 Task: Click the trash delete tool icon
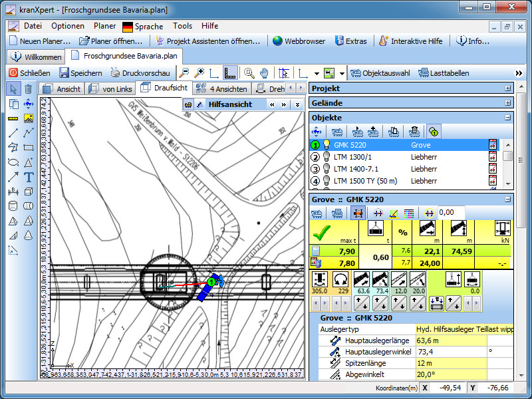click(29, 89)
